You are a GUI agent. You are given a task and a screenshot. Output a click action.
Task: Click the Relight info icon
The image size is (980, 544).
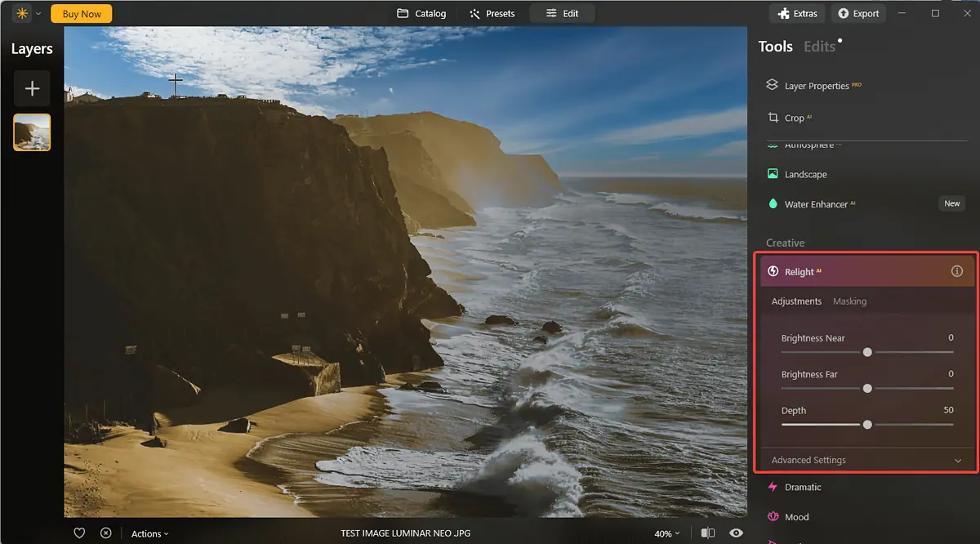957,271
